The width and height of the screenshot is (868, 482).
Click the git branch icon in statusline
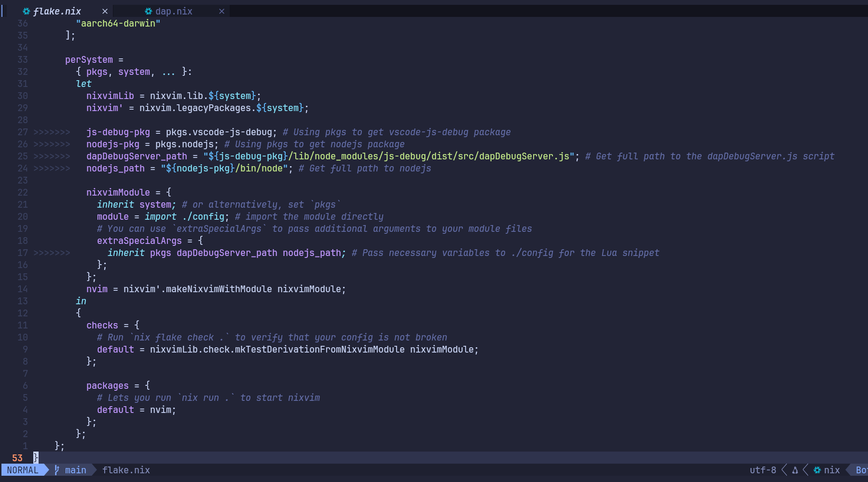point(57,470)
